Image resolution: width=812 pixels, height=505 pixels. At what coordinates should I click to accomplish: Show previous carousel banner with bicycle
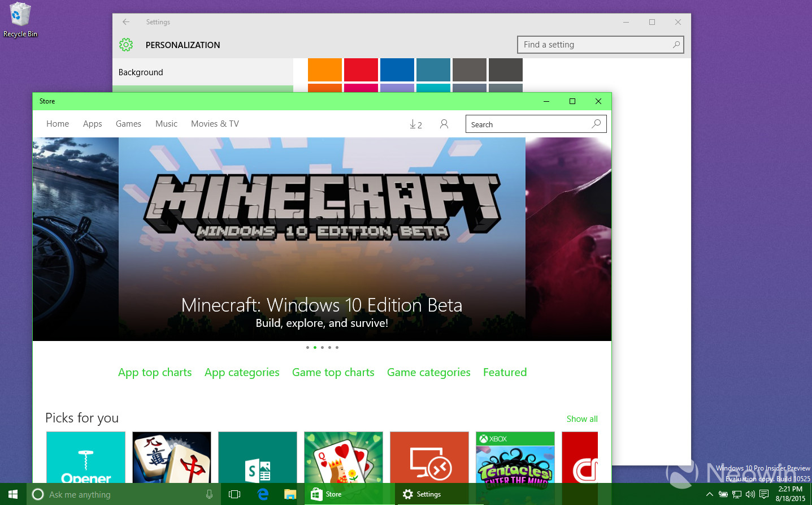[x=76, y=239]
